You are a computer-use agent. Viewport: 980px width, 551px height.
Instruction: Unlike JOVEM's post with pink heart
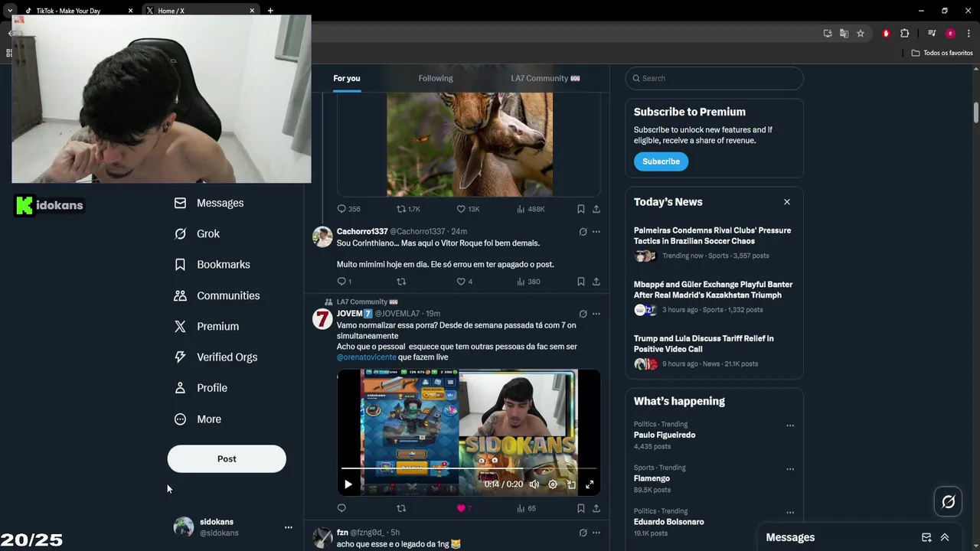tap(461, 508)
